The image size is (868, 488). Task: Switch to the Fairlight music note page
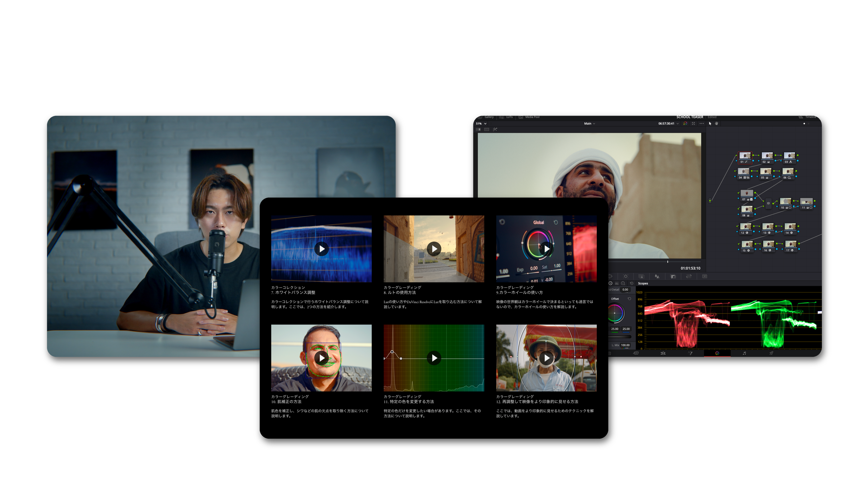(x=744, y=353)
